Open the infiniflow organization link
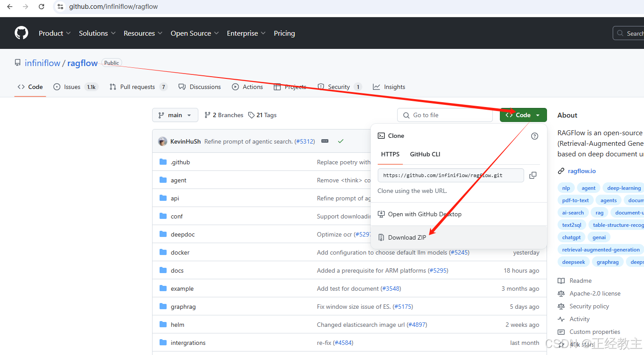644x355 pixels. 42,63
